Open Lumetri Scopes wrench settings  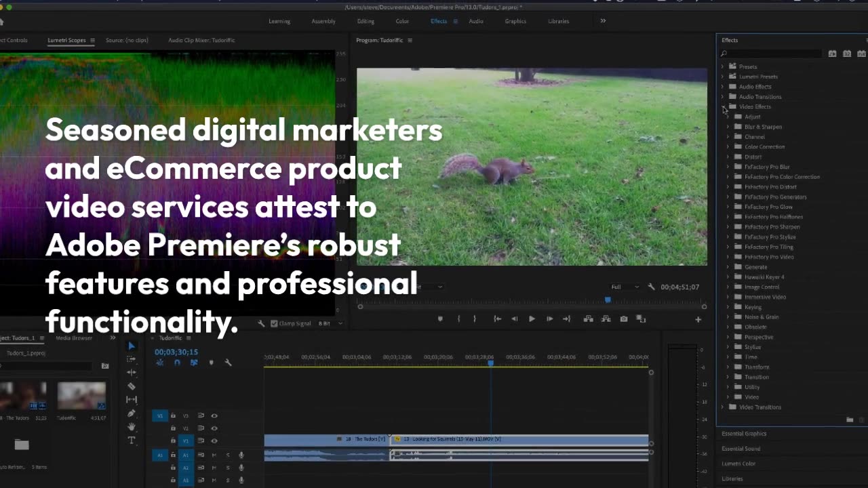click(x=261, y=323)
